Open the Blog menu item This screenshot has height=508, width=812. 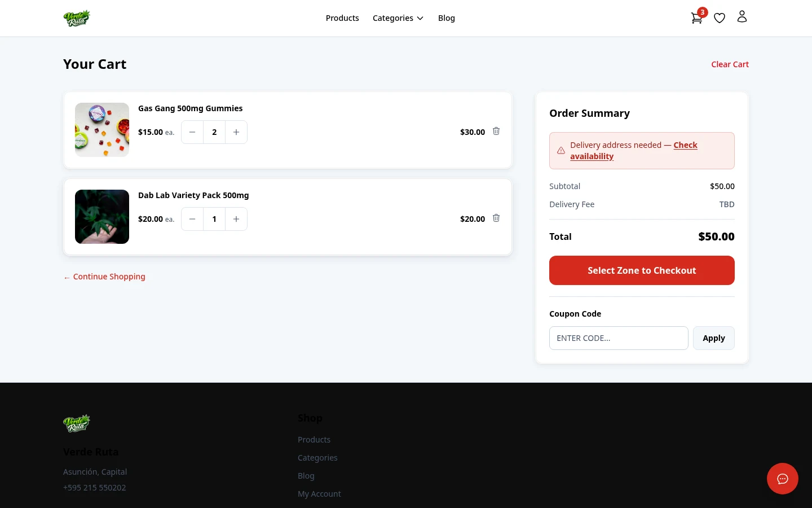447,17
